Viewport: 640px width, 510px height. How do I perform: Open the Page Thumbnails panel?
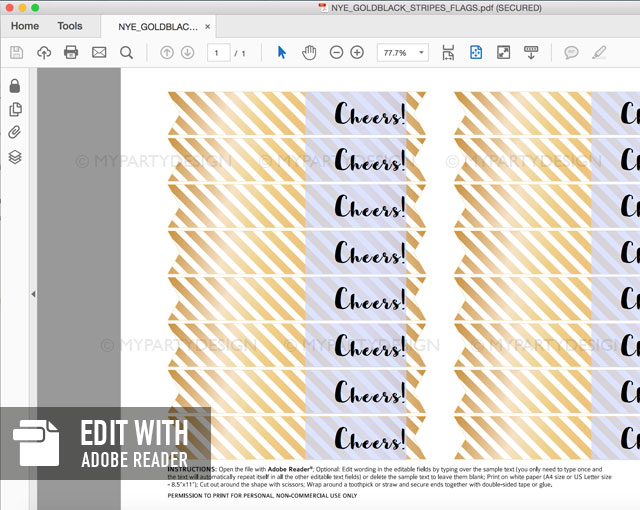tap(15, 110)
